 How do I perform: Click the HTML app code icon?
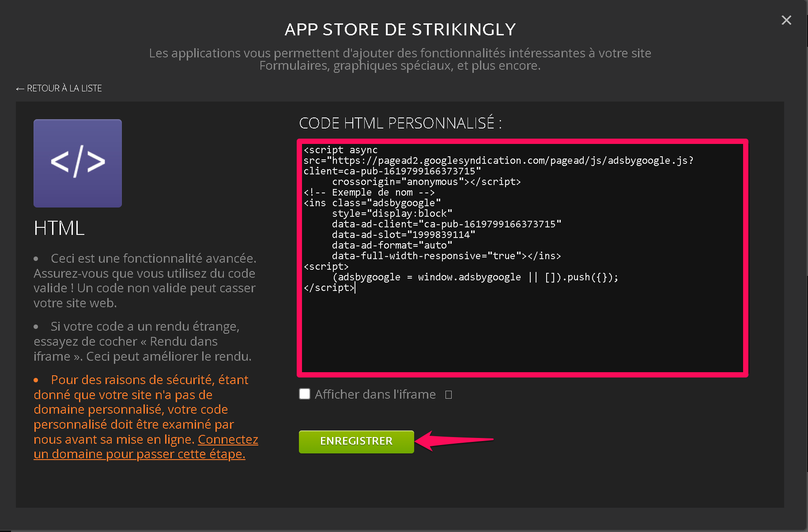pyautogui.click(x=78, y=163)
